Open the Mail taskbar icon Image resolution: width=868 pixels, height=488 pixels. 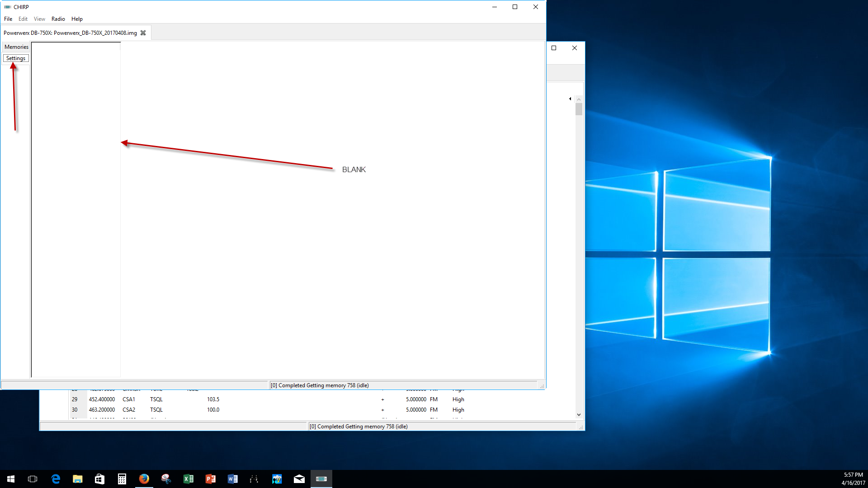click(x=299, y=479)
